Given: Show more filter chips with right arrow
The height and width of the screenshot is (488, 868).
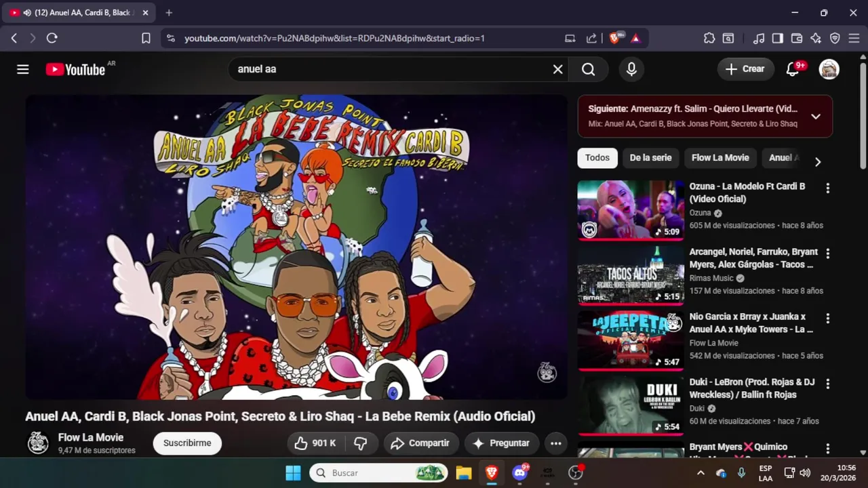Looking at the screenshot, I should click(818, 162).
